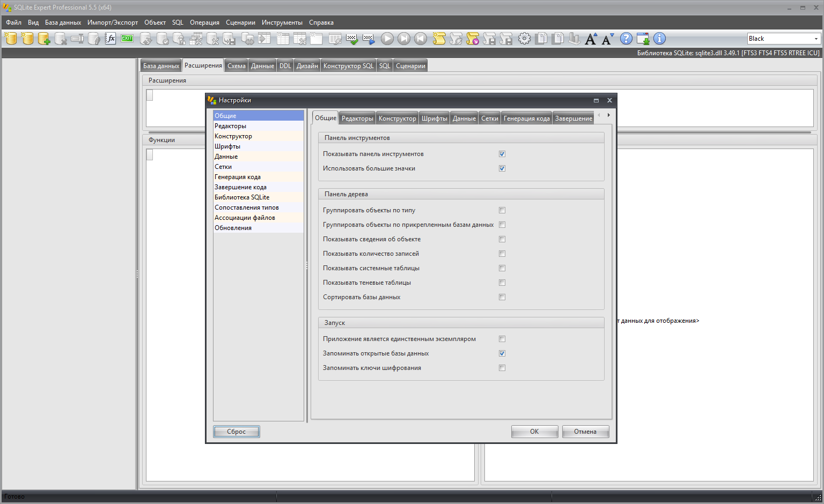Uncheck Показывать панель инструментов
The width and height of the screenshot is (824, 504).
(502, 154)
